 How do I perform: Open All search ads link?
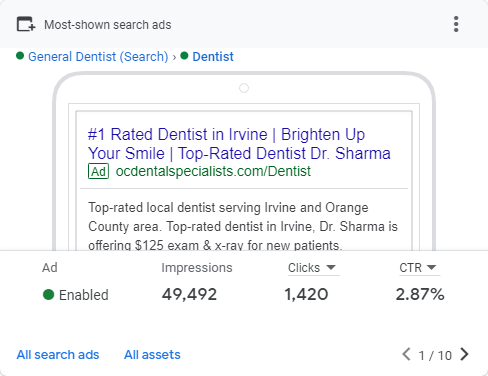tap(58, 355)
